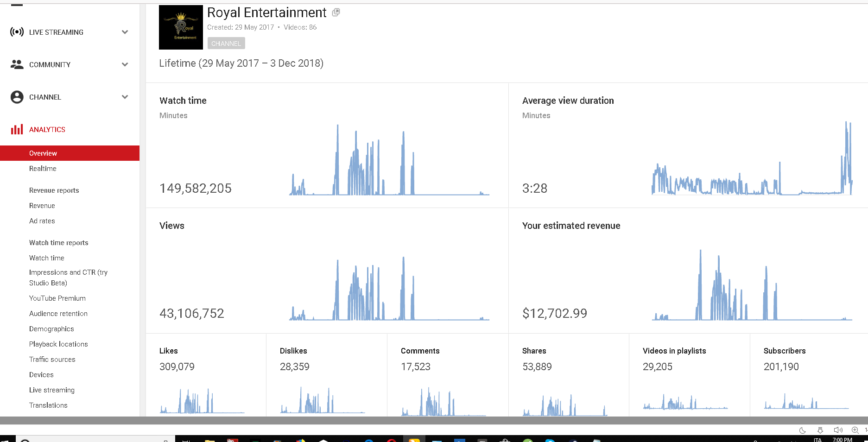This screenshot has width=868, height=442.
Task: Open the Demographics report
Action: 51,329
